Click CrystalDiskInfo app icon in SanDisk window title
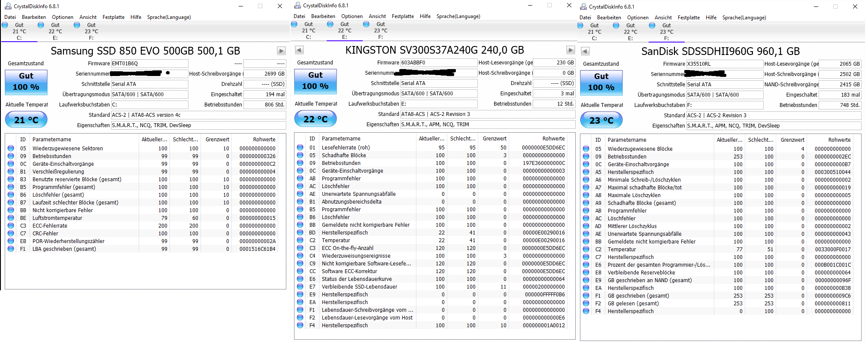Screen dimensions: 868x353 pyautogui.click(x=583, y=6)
